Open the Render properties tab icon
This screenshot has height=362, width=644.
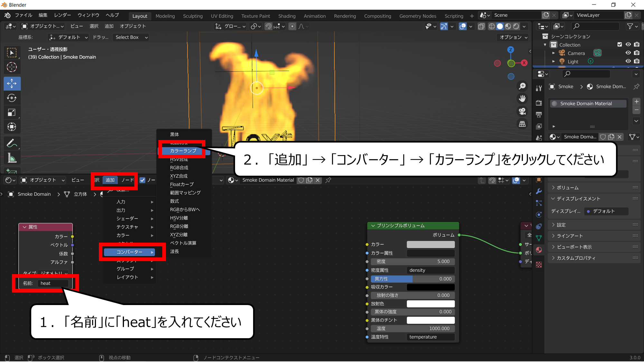539,103
